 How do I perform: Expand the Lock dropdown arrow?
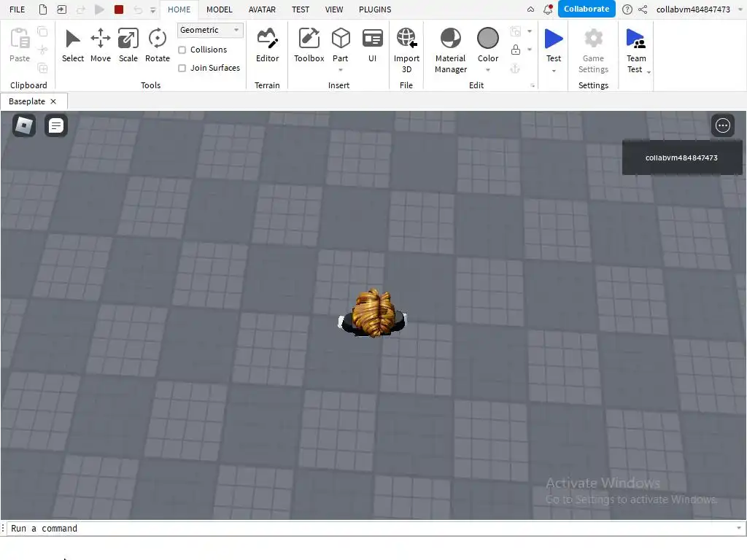(x=530, y=50)
